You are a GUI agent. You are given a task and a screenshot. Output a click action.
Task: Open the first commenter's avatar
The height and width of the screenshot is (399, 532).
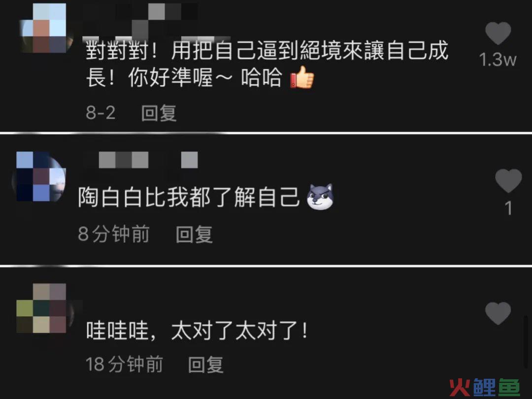coord(45,29)
